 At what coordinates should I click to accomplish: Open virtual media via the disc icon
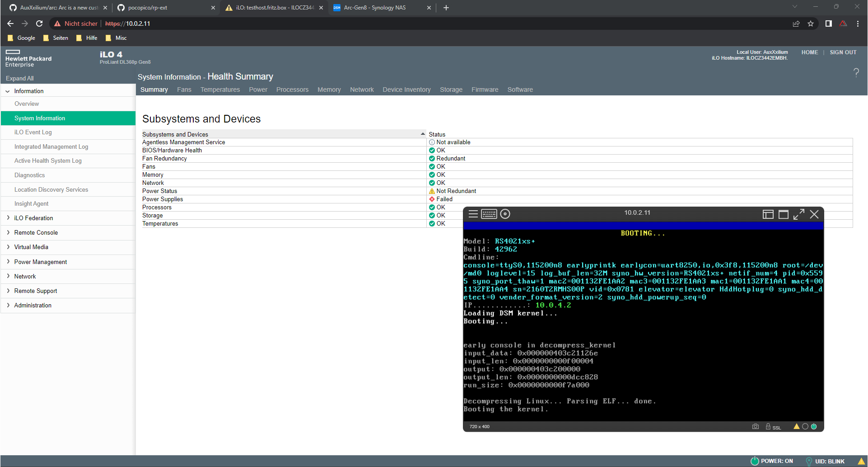[505, 214]
